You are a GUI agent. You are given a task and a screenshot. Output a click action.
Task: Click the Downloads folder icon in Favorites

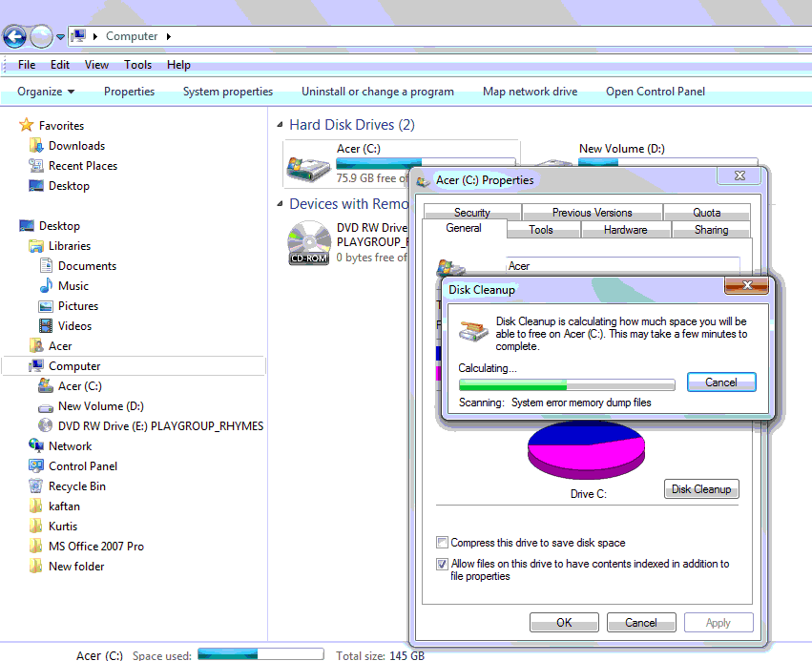pos(36,146)
